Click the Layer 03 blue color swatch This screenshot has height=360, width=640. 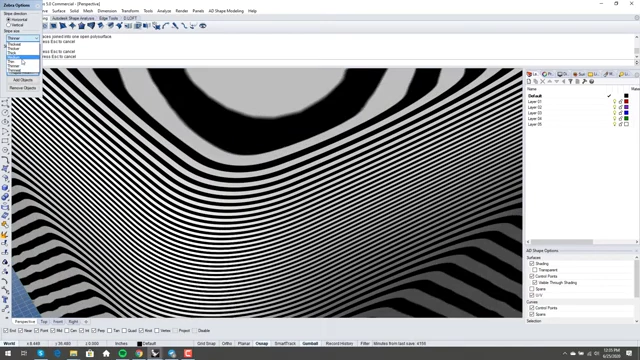[627, 113]
